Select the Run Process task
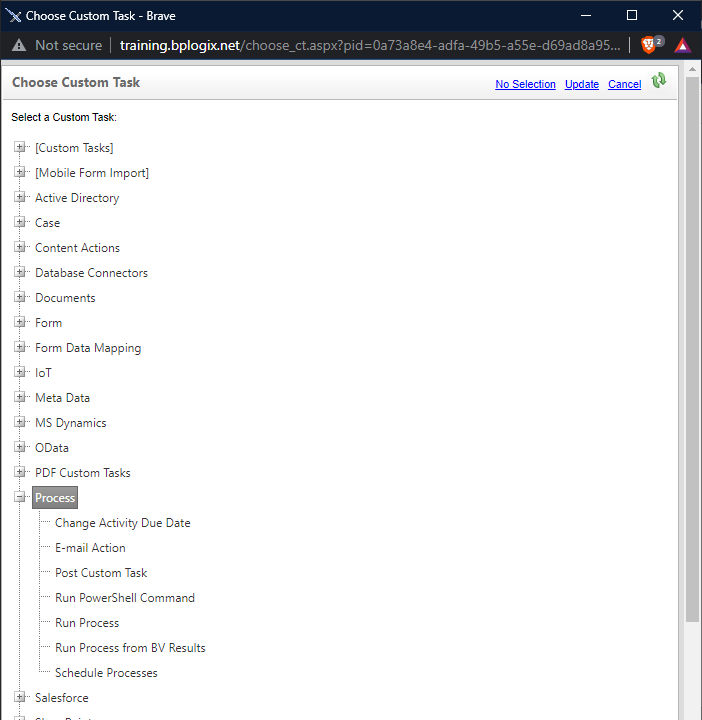This screenshot has width=702, height=720. click(x=87, y=623)
